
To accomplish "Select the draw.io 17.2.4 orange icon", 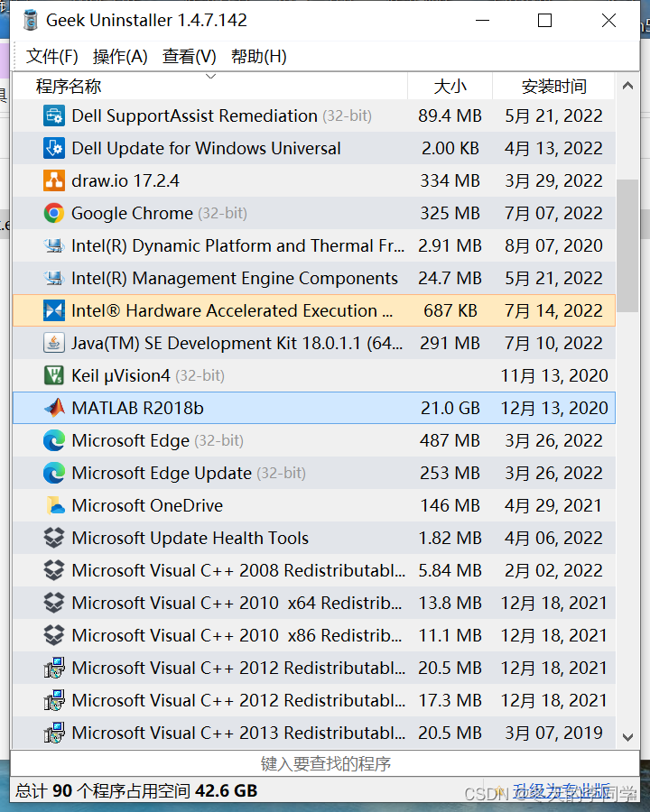I will point(54,180).
